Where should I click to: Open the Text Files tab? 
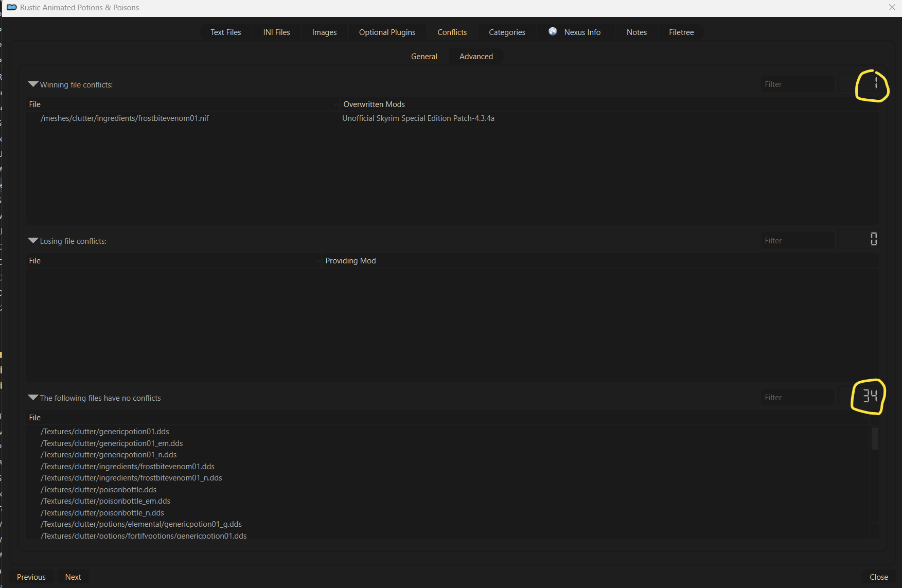pos(225,32)
